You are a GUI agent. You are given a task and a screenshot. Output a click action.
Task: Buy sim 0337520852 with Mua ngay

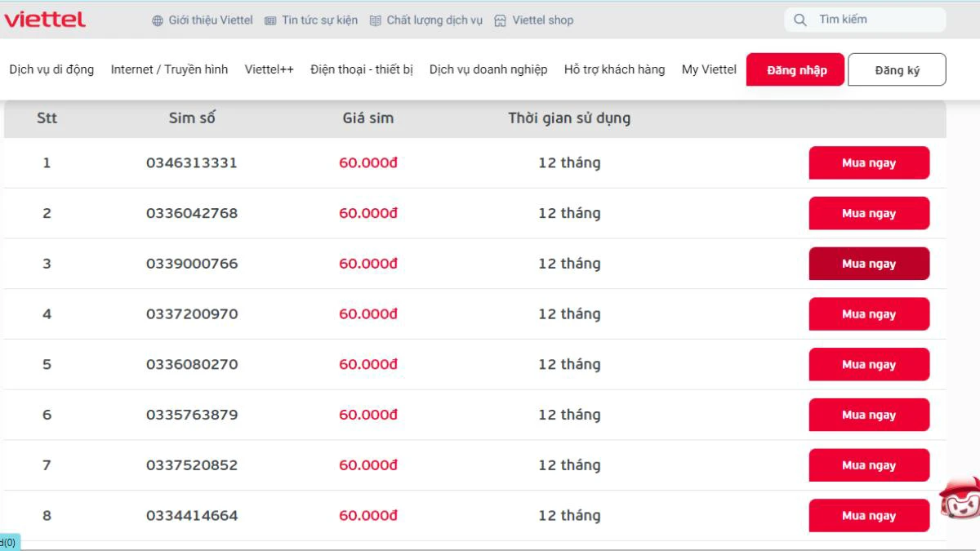click(x=869, y=465)
